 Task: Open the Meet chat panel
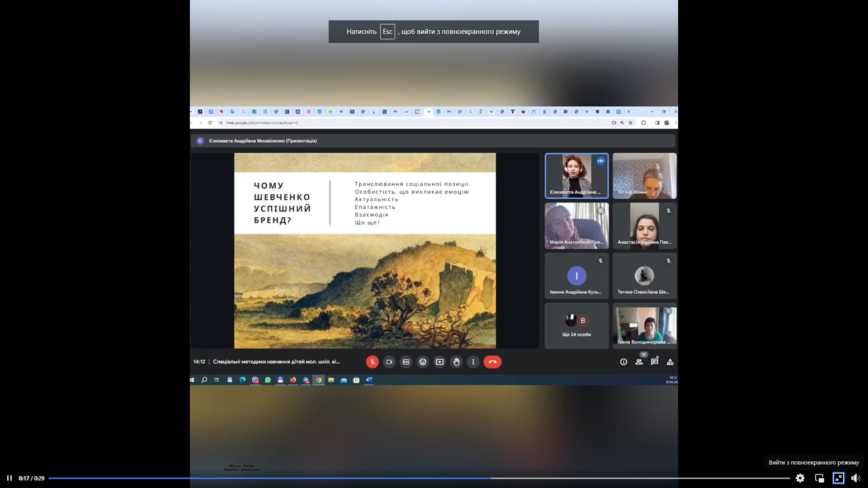pos(654,362)
